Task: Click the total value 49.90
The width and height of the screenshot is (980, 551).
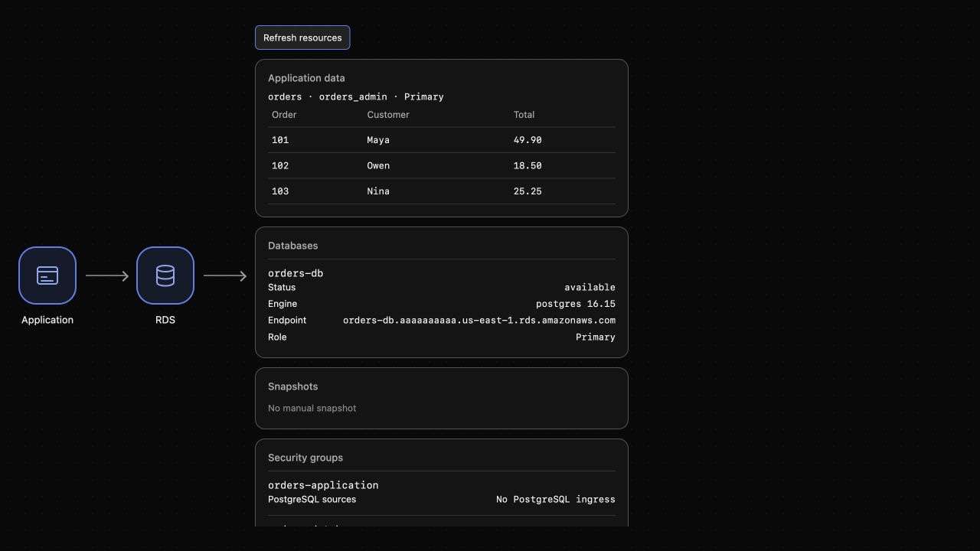Action: pos(528,140)
